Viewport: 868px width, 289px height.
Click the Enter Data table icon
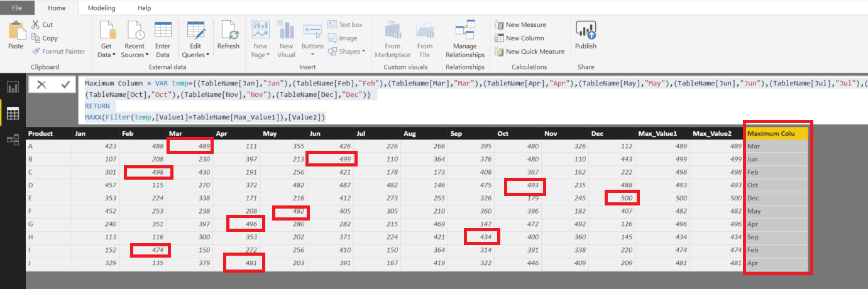163,30
